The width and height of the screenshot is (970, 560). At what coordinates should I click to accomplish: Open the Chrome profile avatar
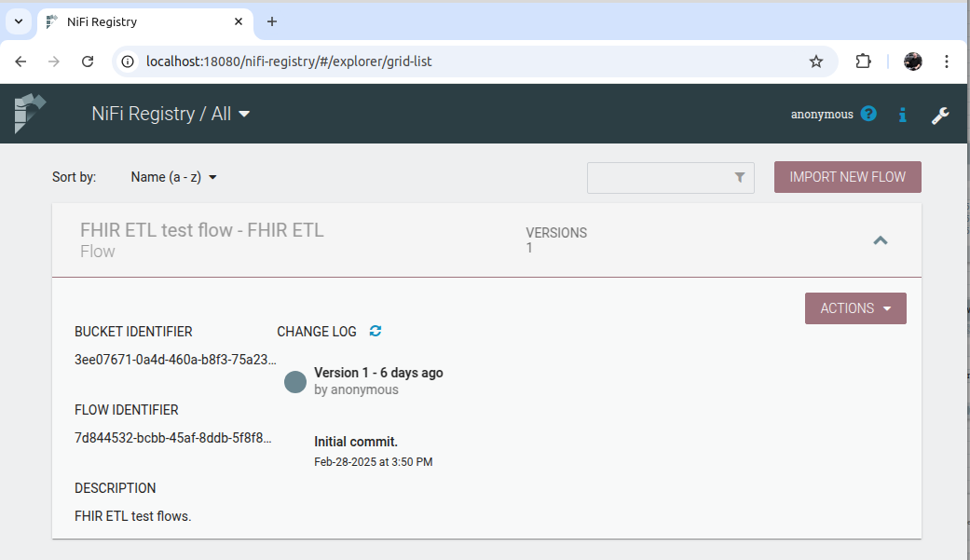click(x=912, y=61)
